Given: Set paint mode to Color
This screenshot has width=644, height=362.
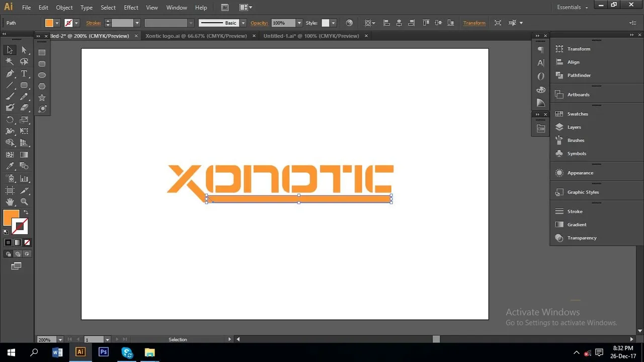Looking at the screenshot, I should [8, 242].
